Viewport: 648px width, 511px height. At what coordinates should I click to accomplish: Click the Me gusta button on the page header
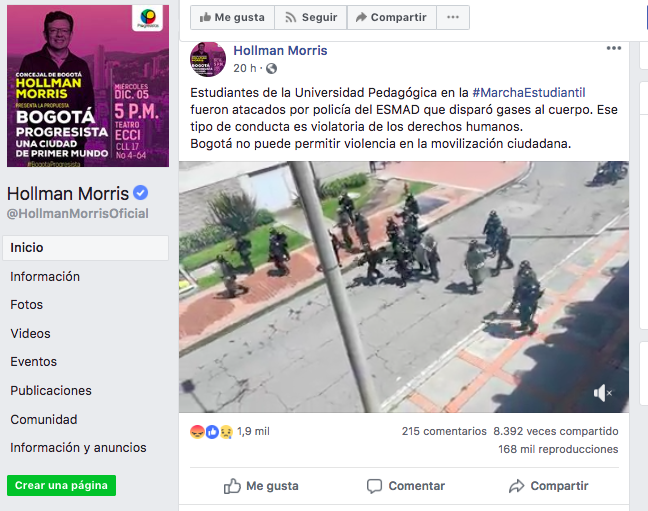pyautogui.click(x=232, y=17)
